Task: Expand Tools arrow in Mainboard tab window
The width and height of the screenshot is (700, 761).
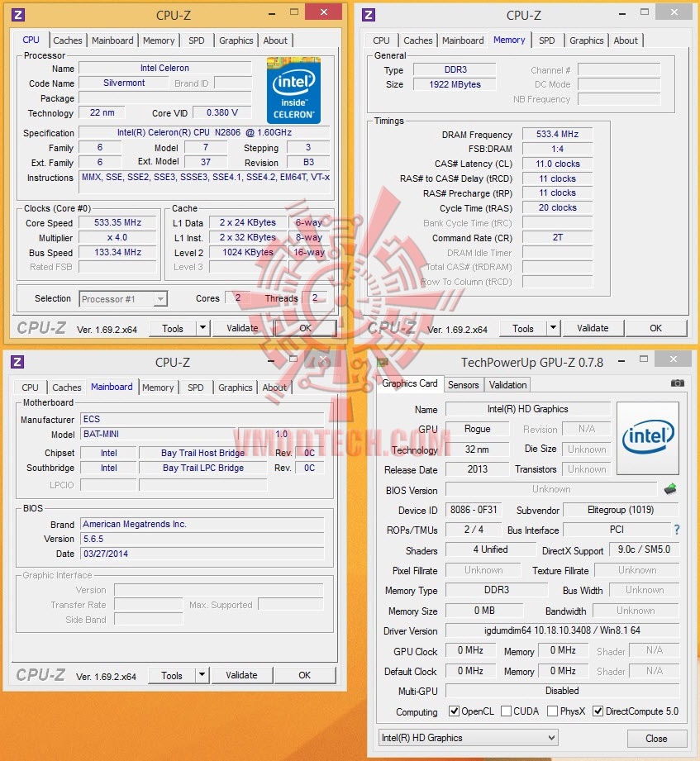Action: [202, 675]
